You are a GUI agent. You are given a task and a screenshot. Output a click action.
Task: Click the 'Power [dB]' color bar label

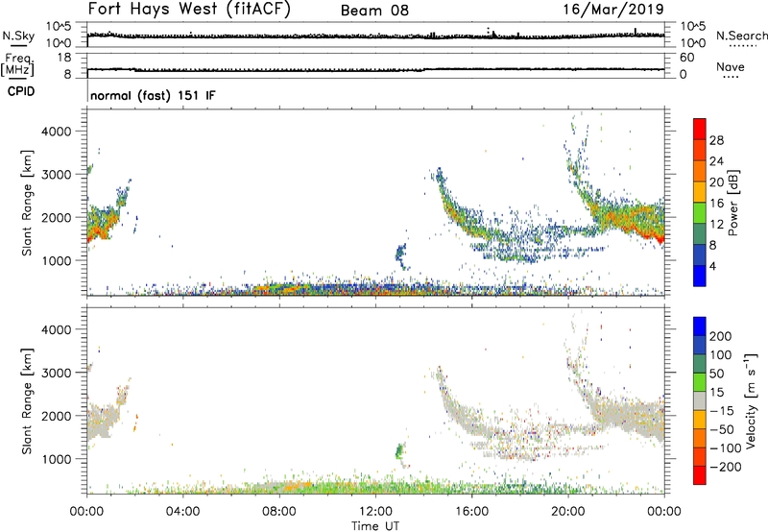(732, 203)
